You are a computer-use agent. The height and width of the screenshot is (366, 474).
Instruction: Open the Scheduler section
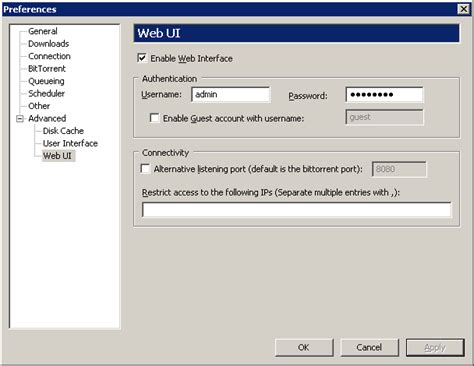pos(46,93)
